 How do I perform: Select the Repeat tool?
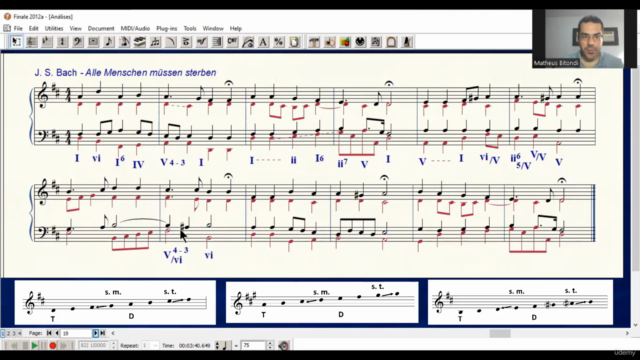coord(217,42)
